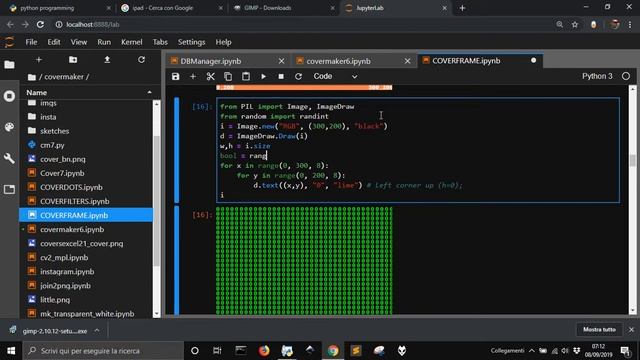This screenshot has height=360, width=640.
Task: Select Cover7.ipynb in file list
Action: (87, 173)
